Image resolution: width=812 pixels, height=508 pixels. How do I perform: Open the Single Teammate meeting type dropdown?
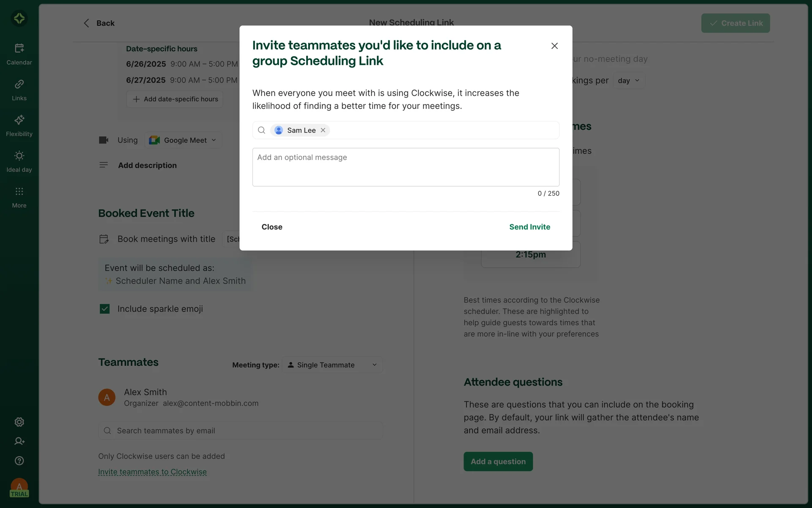(332, 365)
